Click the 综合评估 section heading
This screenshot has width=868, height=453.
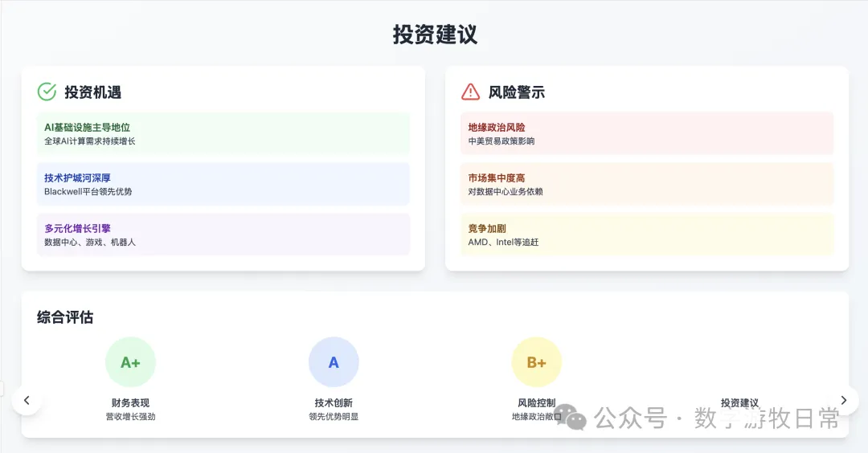pyautogui.click(x=65, y=317)
